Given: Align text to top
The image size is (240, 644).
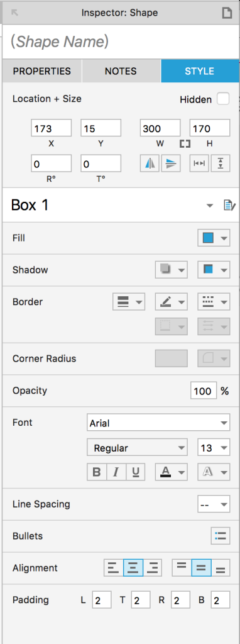Looking at the screenshot, I should 182,568.
